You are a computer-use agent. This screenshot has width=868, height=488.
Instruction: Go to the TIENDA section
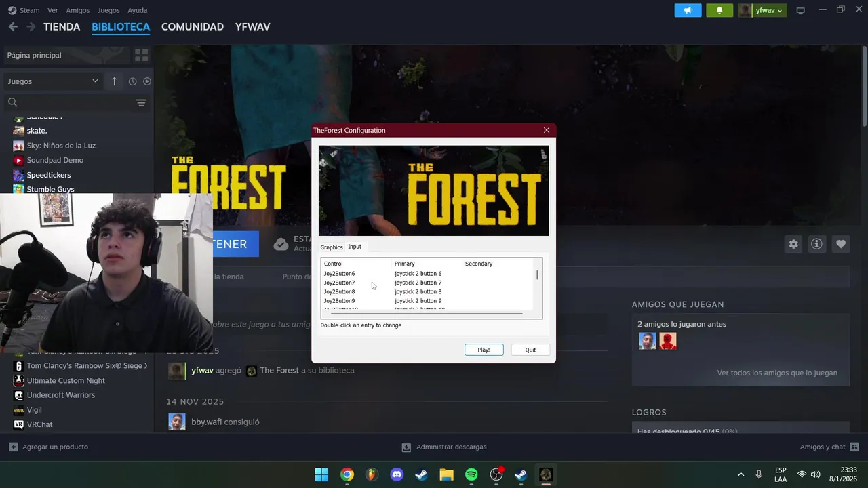click(x=62, y=27)
